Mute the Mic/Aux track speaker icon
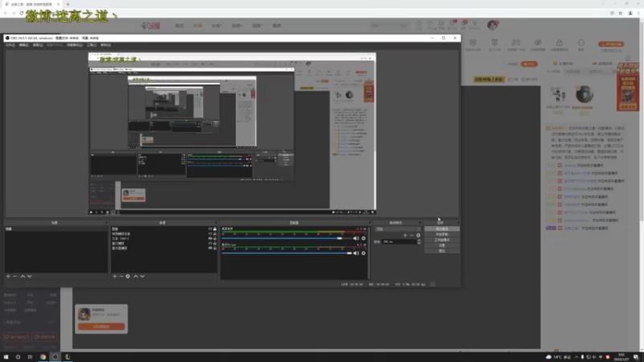The width and height of the screenshot is (644, 362). pos(356,253)
